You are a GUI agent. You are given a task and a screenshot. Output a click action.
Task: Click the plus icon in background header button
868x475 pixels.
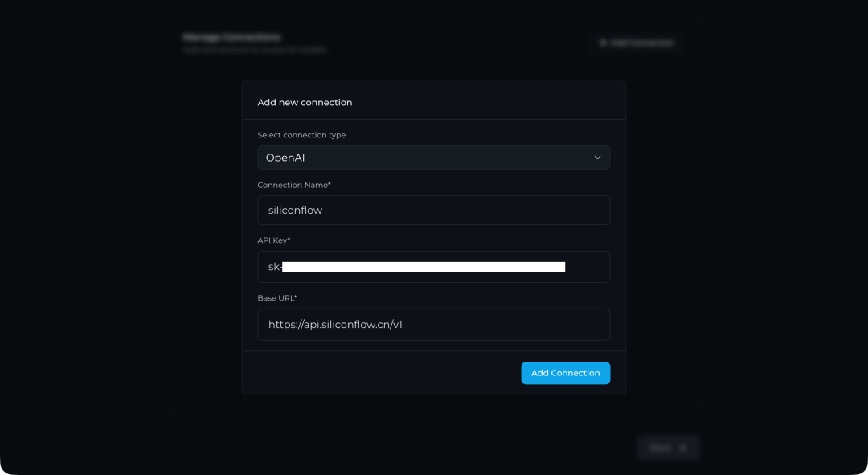(603, 43)
